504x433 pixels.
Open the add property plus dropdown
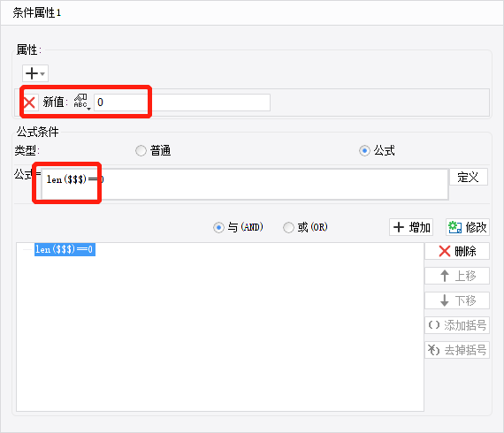pyautogui.click(x=35, y=73)
